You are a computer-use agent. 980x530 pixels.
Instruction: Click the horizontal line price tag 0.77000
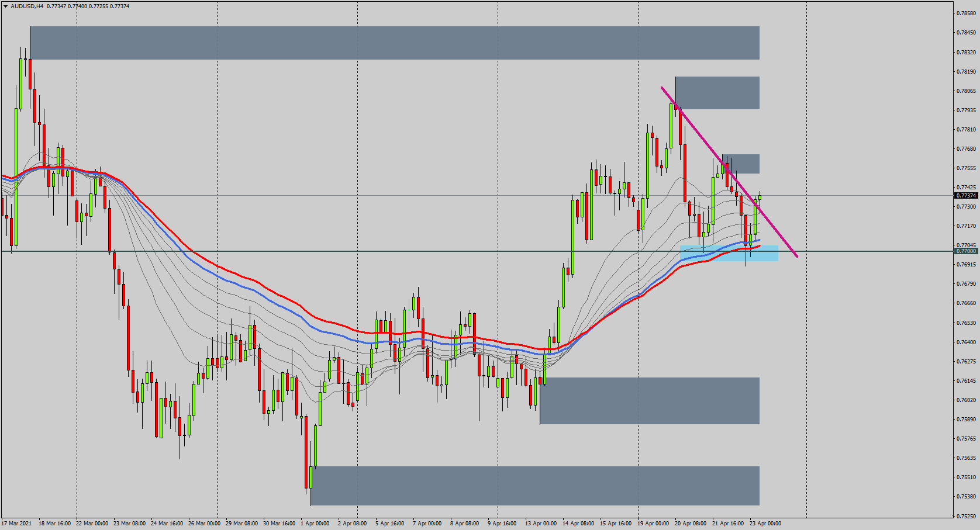(966, 251)
